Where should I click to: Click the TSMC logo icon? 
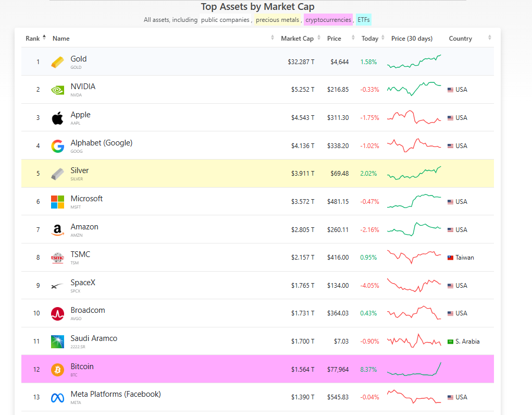click(x=57, y=258)
